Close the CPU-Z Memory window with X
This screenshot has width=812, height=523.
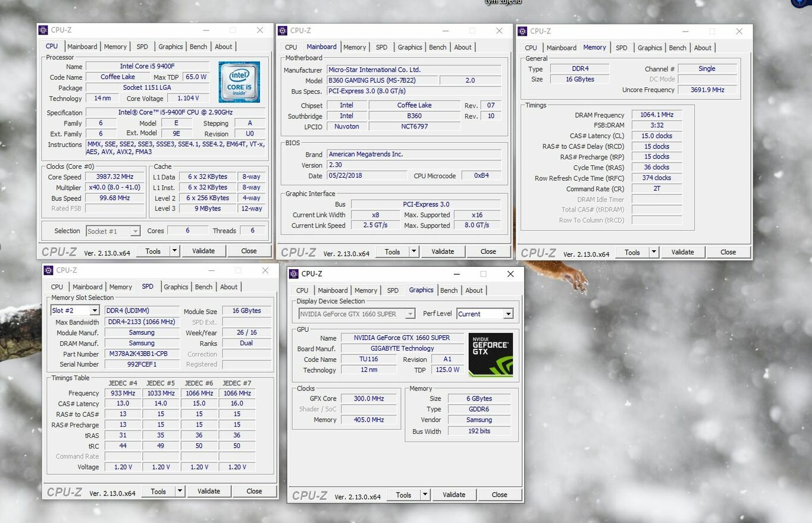click(x=739, y=31)
